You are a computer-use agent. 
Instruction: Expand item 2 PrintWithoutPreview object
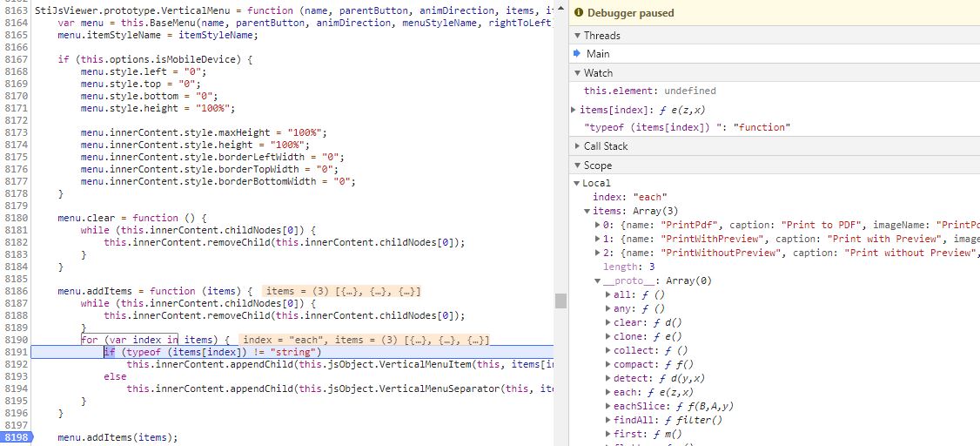[x=598, y=253]
